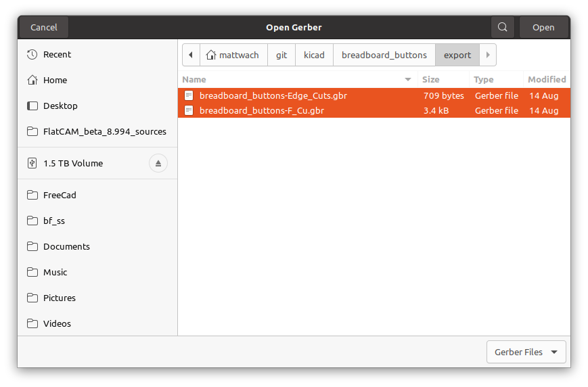Open Documents label in sidebar
The image size is (588, 387).
pyautogui.click(x=66, y=246)
